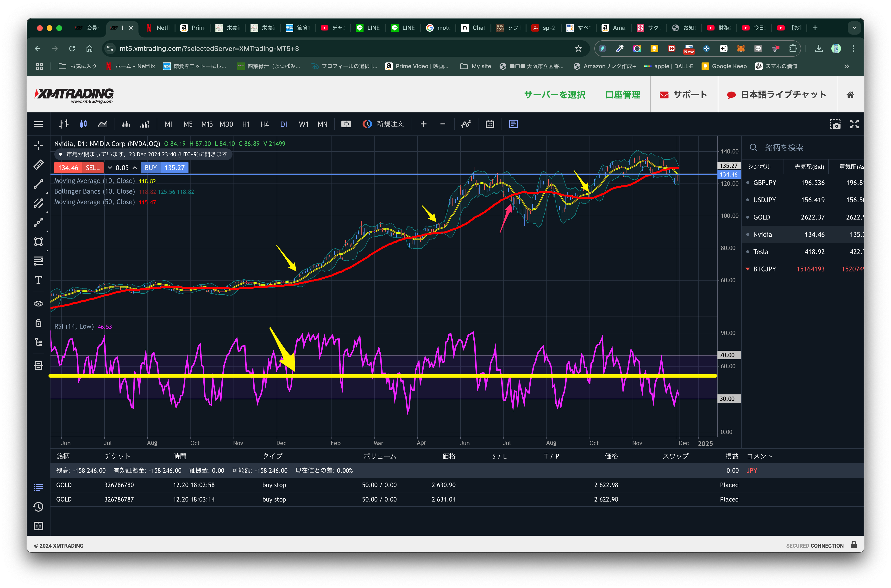Open the indicators list icon
This screenshot has height=588, width=891.
(466, 124)
